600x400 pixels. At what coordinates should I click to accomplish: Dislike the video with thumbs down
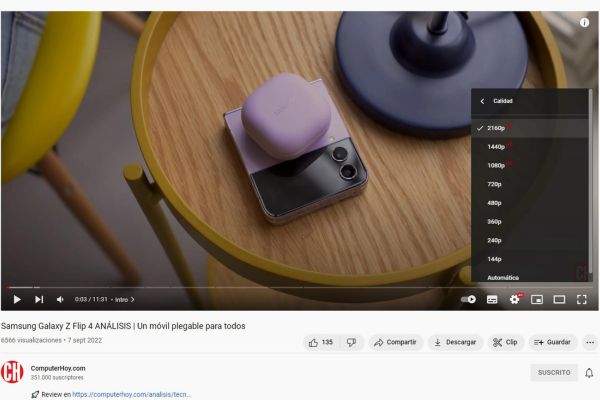[x=351, y=342]
